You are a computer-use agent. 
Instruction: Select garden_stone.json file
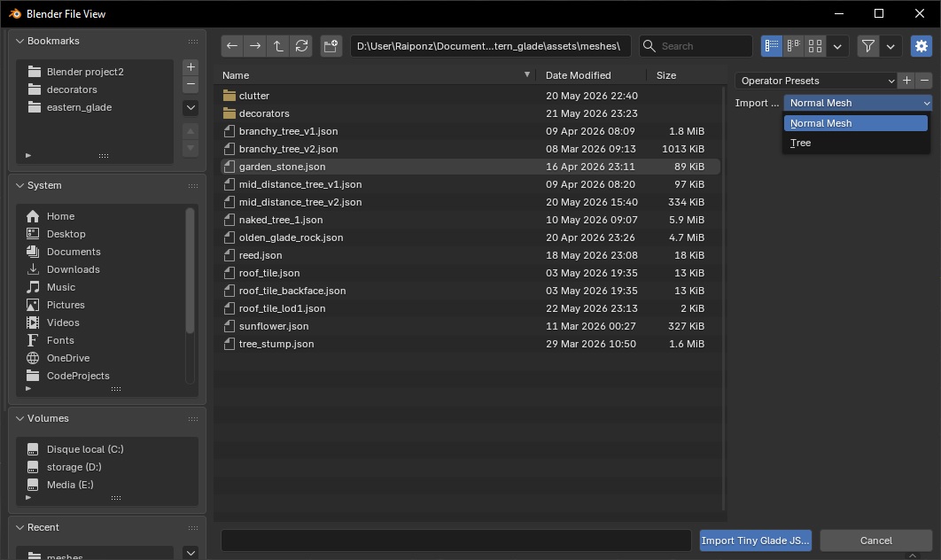click(x=470, y=167)
